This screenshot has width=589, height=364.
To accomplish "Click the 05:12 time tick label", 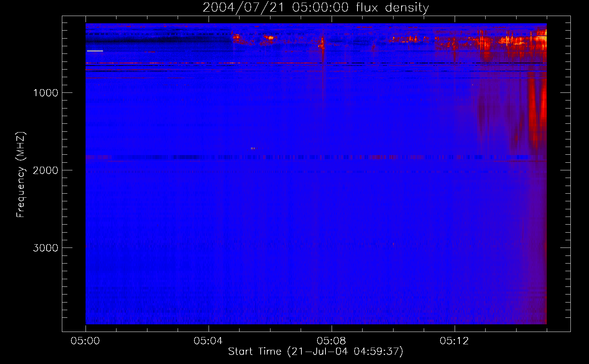I will [454, 341].
